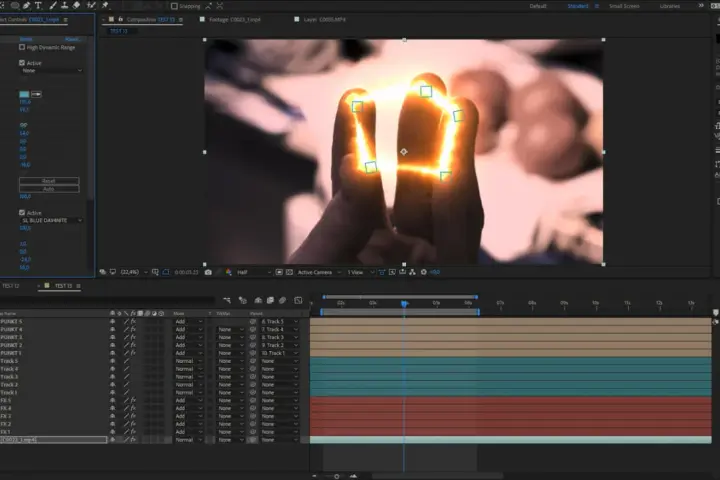Select the Default workspace
Viewport: 720px width, 480px height.
(x=538, y=6)
